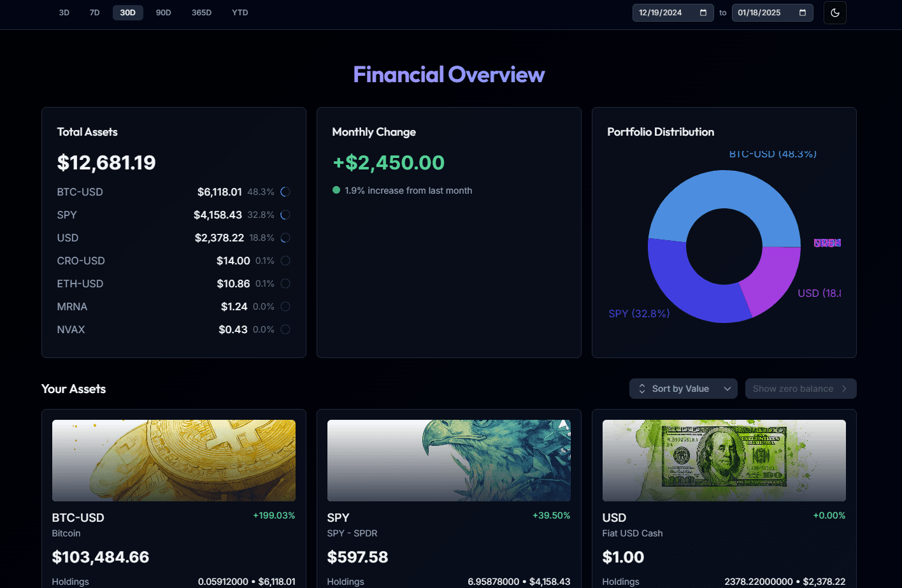Click the circular progress ring next to SPY
Viewport: 902px width, 588px height.
click(285, 215)
